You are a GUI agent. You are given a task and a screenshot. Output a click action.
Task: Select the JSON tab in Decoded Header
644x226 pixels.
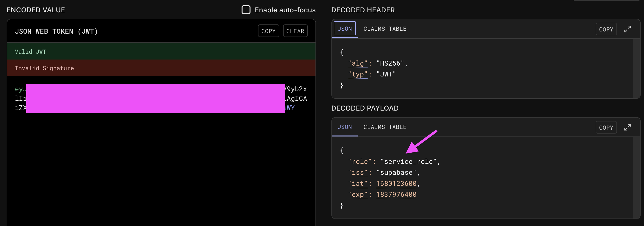point(344,29)
